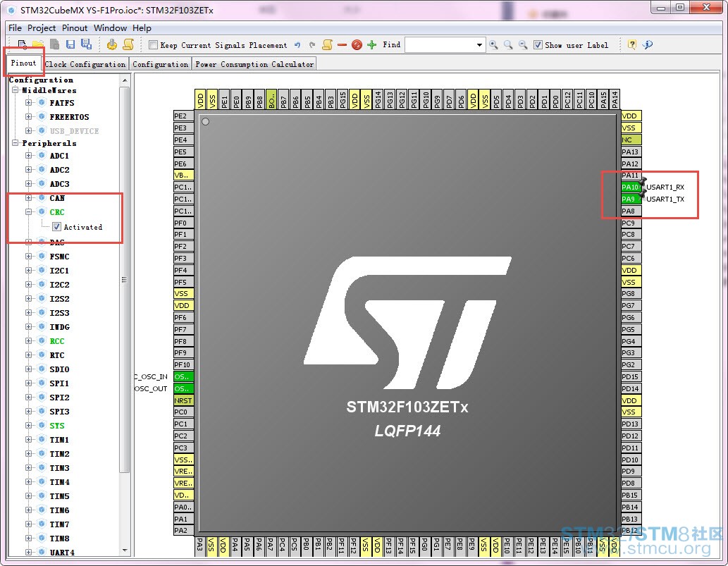Expand the TIM1 peripheral node
728x566 pixels.
pyautogui.click(x=28, y=439)
